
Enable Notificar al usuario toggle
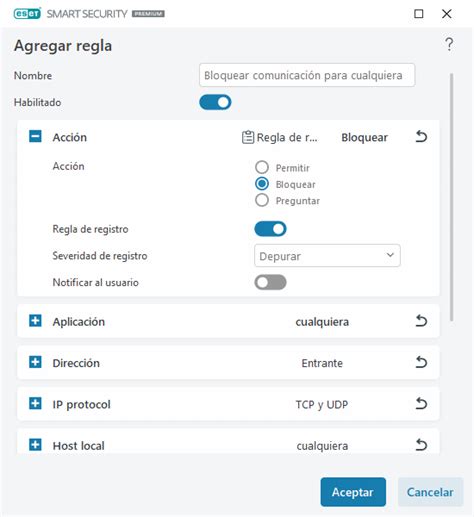click(x=270, y=282)
